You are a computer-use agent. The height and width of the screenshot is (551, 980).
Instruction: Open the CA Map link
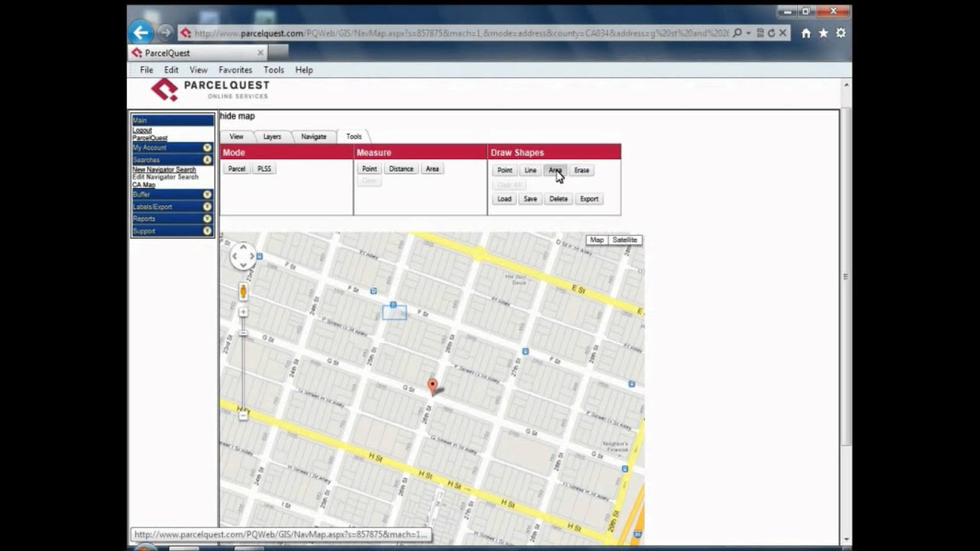point(143,184)
